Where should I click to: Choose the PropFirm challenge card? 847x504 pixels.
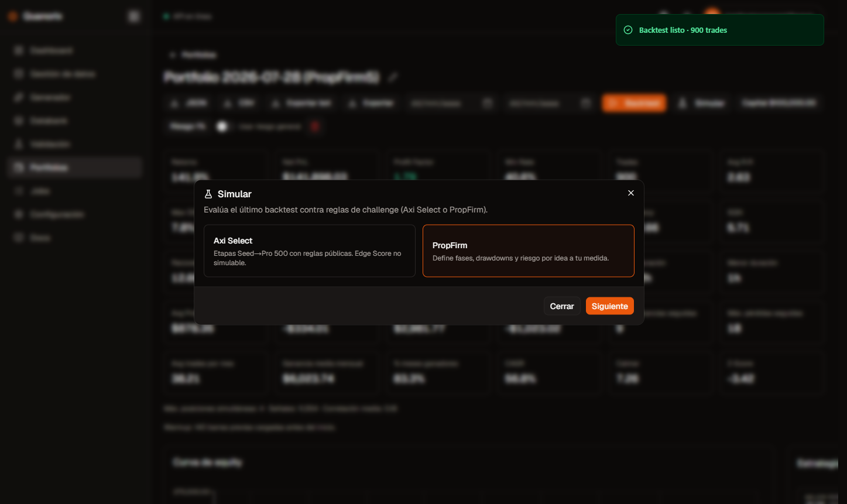coord(529,251)
